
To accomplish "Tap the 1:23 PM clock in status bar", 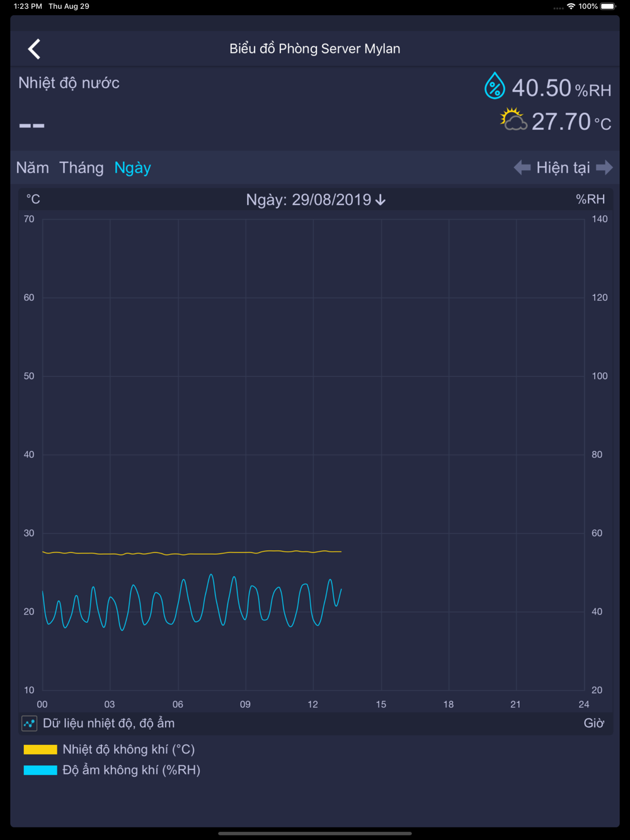I will (28, 6).
